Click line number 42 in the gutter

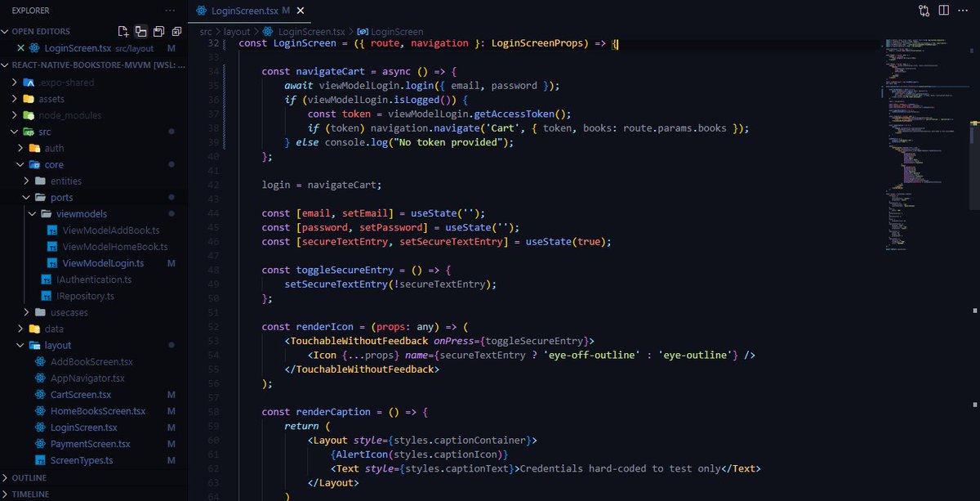click(x=215, y=185)
